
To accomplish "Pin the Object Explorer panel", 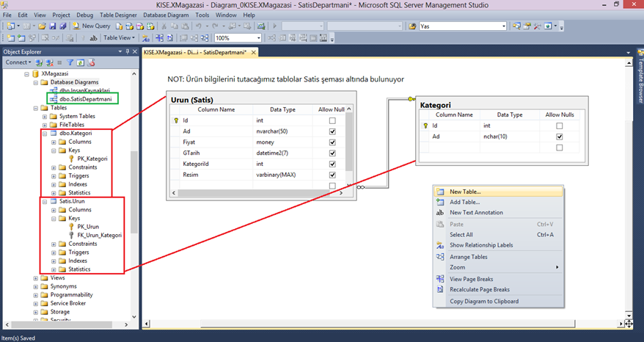I will 128,51.
